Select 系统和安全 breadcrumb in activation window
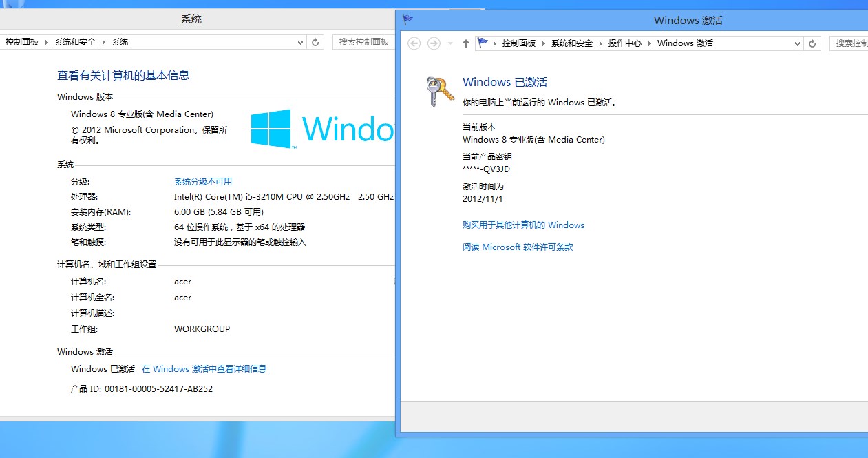The height and width of the screenshot is (458, 868). [x=572, y=43]
